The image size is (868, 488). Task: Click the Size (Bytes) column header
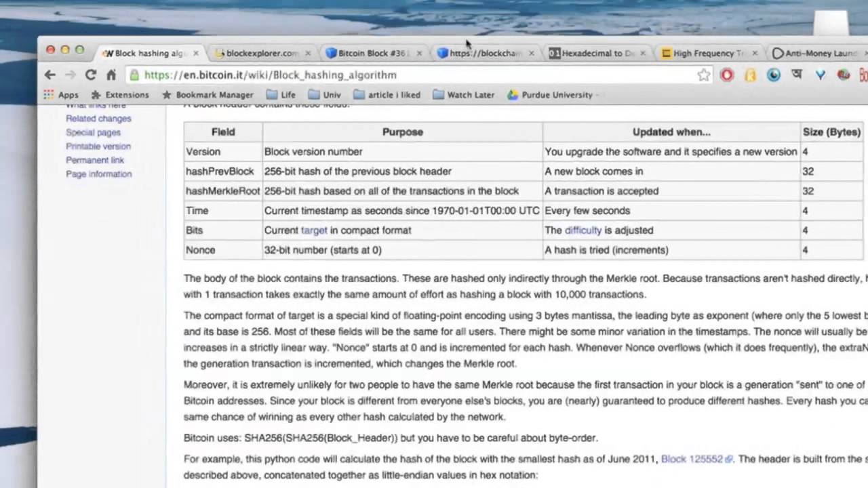click(x=831, y=132)
